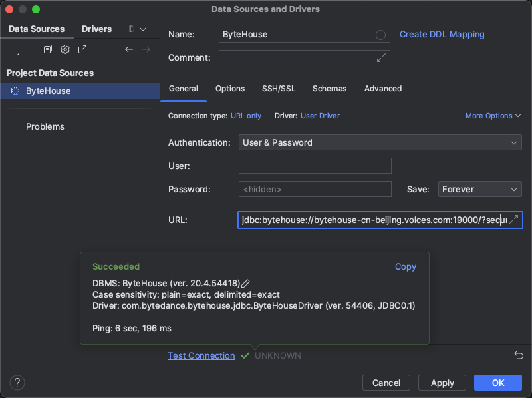
Task: Open the Schemas tab
Action: click(329, 89)
